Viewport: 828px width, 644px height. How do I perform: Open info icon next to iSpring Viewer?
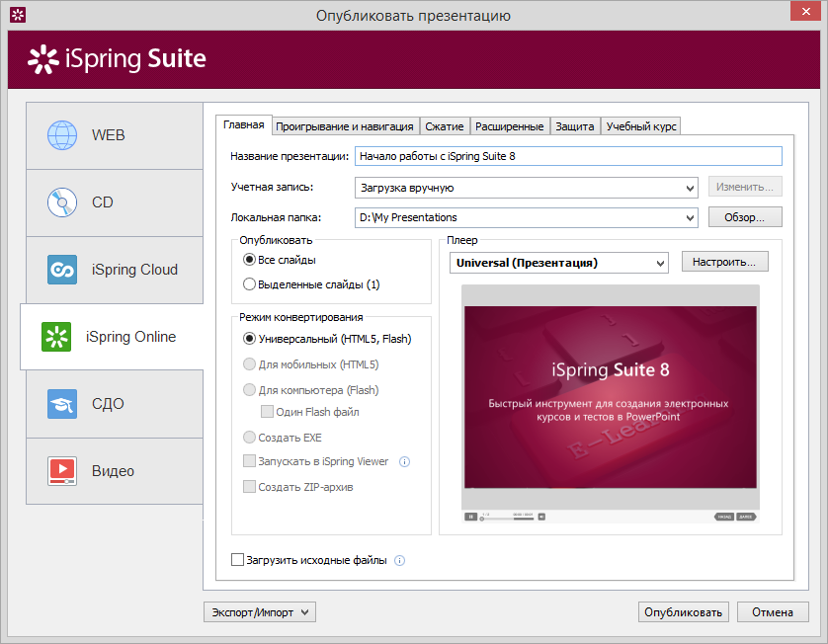click(x=404, y=462)
